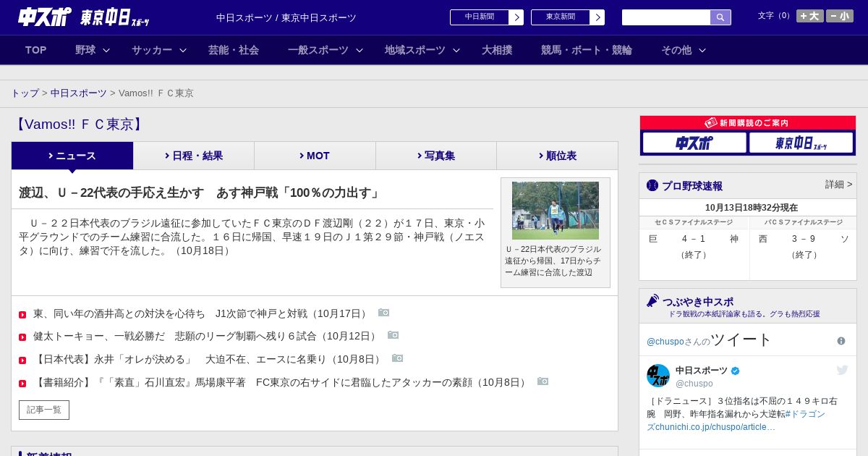Expand the 野球 navigation dropdown

pos(93,50)
